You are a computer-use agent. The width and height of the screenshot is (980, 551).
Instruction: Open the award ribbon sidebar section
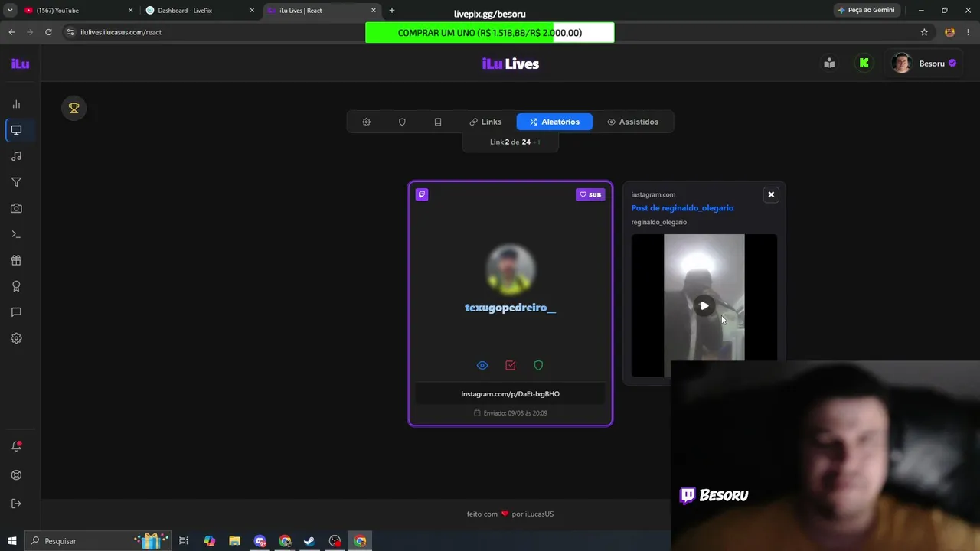[x=16, y=286]
